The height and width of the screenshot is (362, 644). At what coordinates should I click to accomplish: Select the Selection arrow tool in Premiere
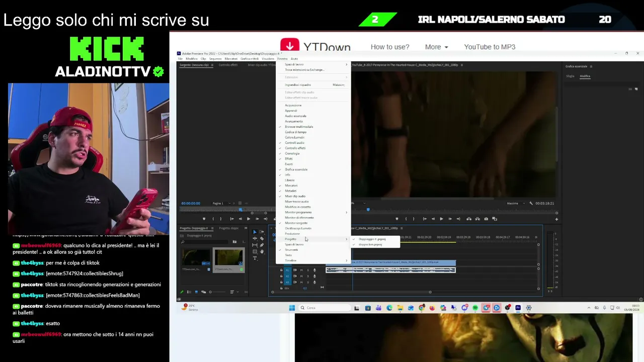coord(255,232)
